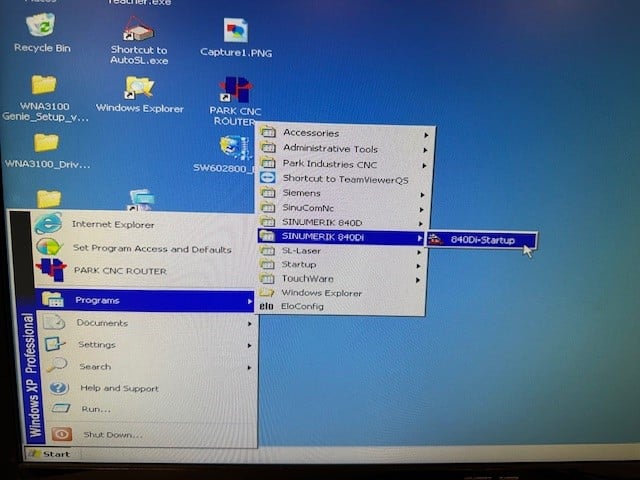Screen dimensions: 640x480
Task: Open Windows Explorer desktop shortcut icon
Action: click(x=139, y=87)
